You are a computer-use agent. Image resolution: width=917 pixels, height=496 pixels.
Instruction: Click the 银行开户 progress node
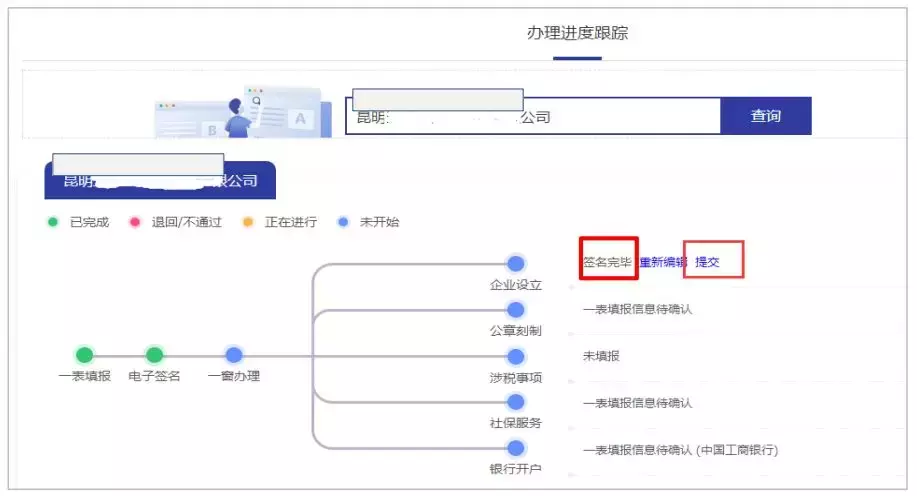pos(516,448)
